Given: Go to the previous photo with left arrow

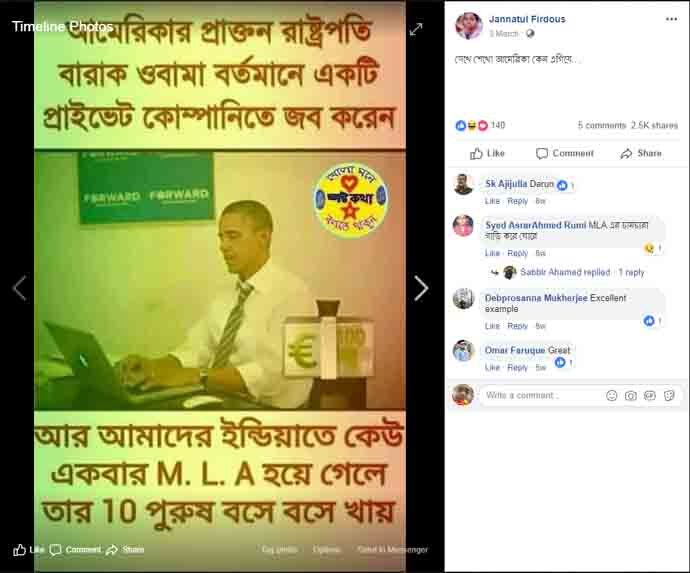Looking at the screenshot, I should [x=19, y=288].
